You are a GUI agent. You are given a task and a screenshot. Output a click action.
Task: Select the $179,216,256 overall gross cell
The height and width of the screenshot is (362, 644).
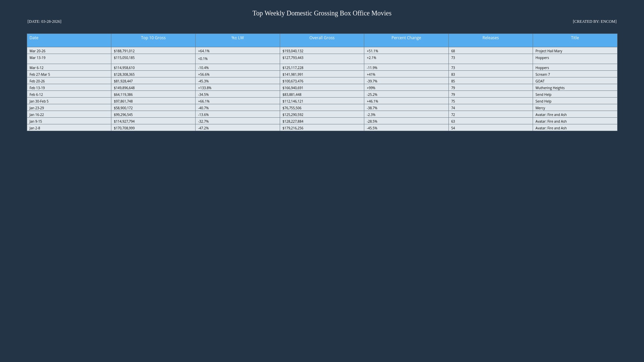pos(292,128)
